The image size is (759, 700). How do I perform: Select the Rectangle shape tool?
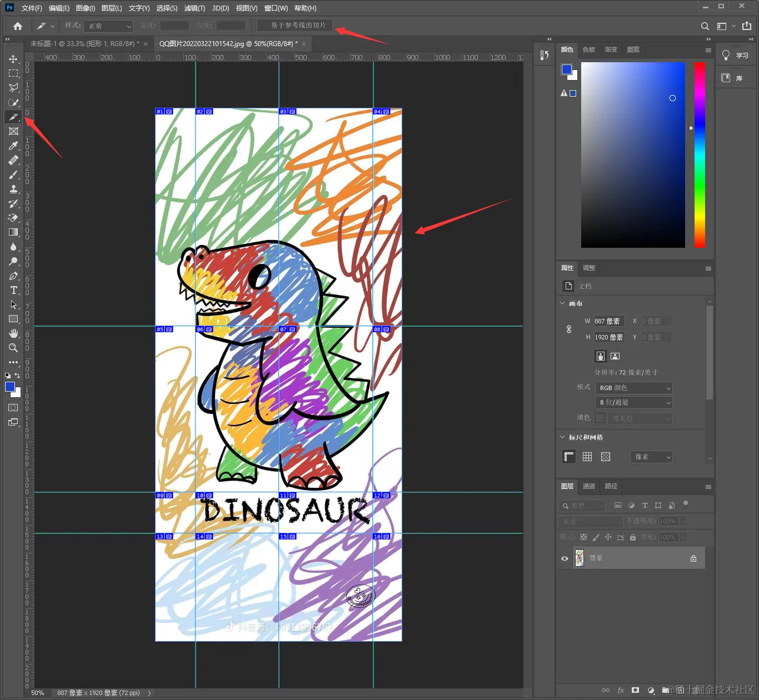click(13, 319)
